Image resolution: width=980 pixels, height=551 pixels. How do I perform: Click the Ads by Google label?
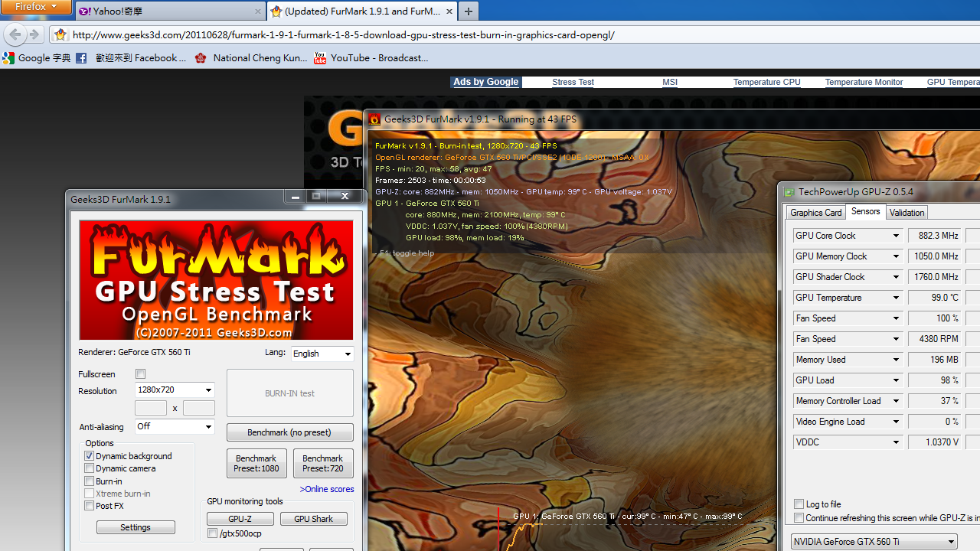pos(486,82)
